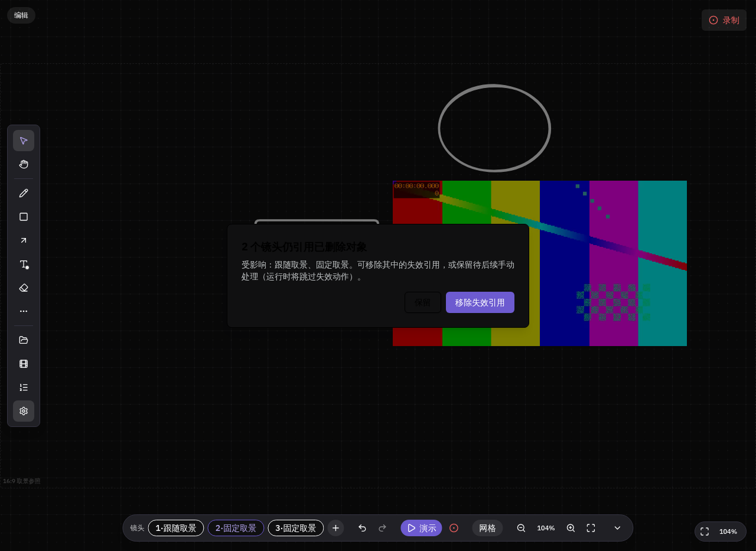Image resolution: width=756 pixels, height=551 pixels.
Task: Click fullscreen icon beside corner 104% readout
Action: (705, 532)
